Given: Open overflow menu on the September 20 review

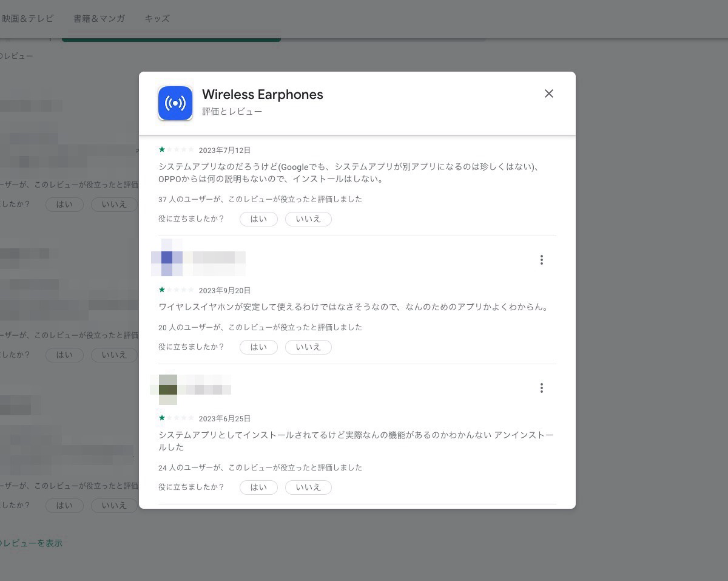Looking at the screenshot, I should 541,259.
